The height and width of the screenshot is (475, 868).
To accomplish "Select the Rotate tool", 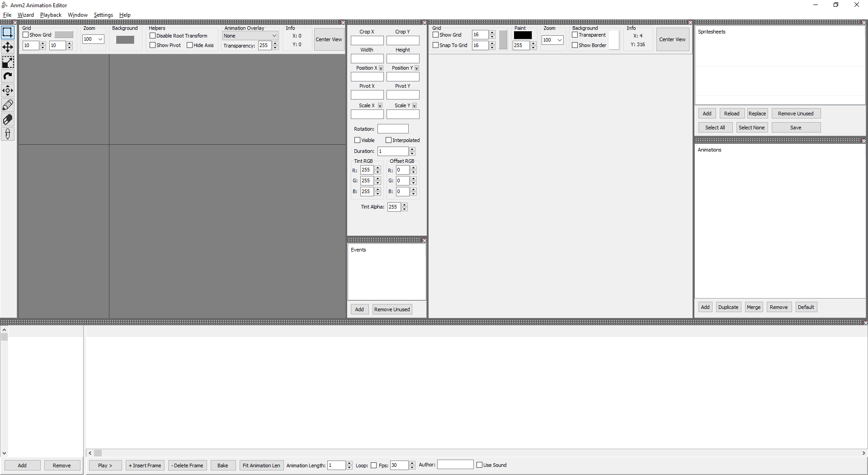I will tap(8, 76).
